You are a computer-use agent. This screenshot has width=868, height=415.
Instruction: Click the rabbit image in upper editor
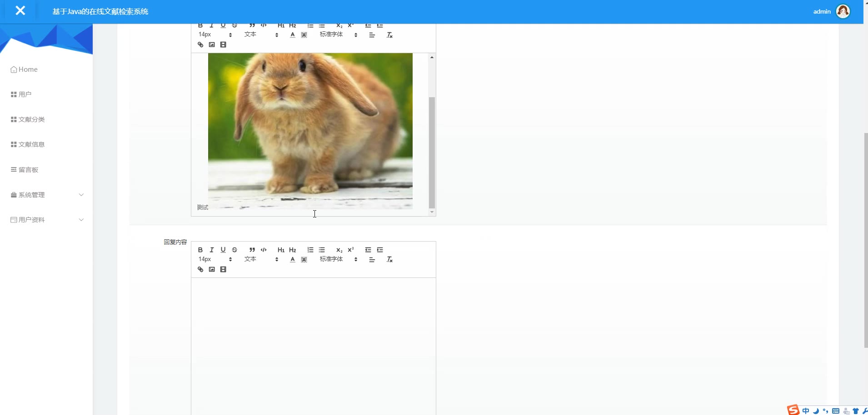pos(310,131)
